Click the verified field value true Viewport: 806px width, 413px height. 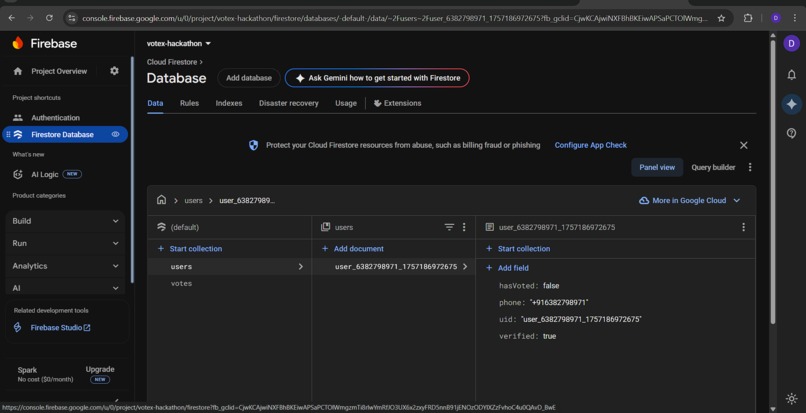pyautogui.click(x=549, y=336)
